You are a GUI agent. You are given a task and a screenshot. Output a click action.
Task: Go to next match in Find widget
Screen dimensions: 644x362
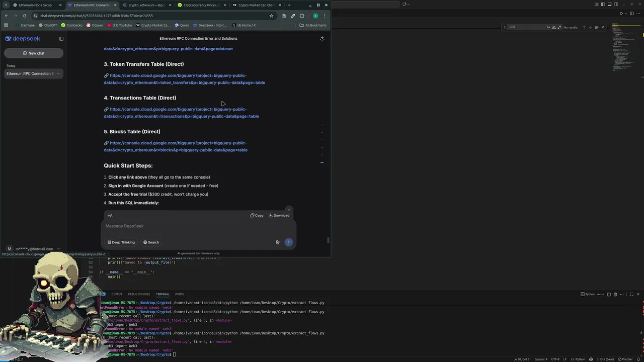click(590, 27)
